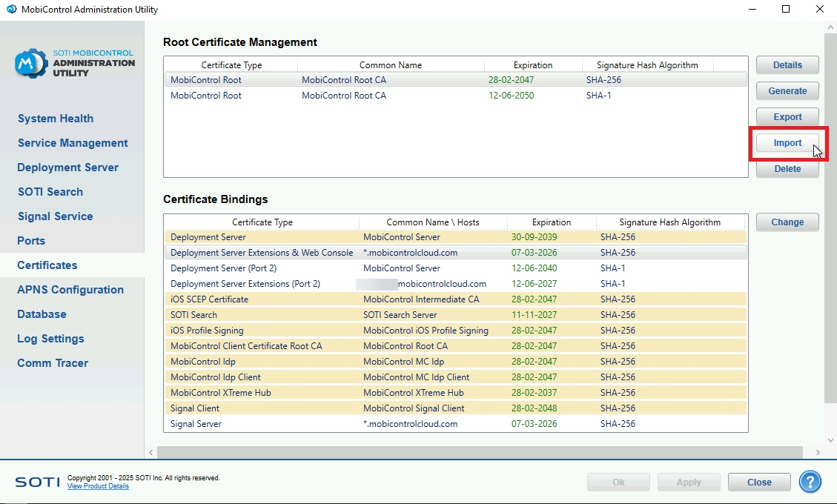The image size is (837, 504).
Task: Click the Generate button
Action: pos(787,90)
